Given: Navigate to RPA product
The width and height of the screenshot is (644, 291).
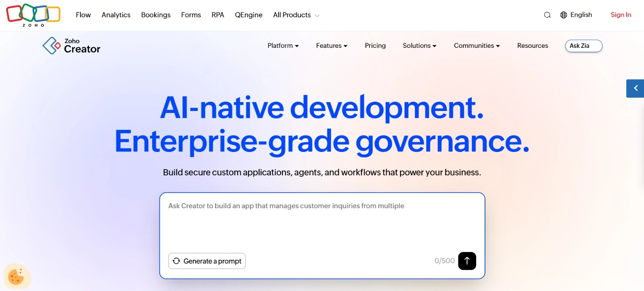Looking at the screenshot, I should [218, 15].
